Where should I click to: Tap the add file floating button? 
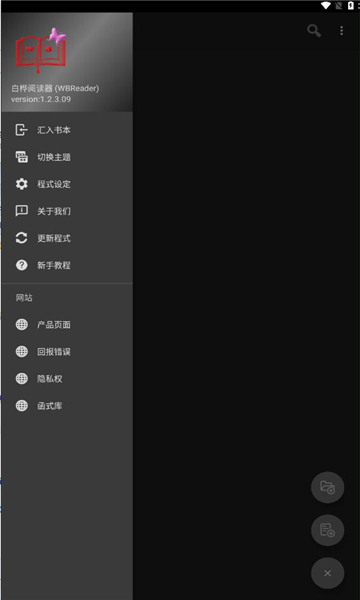point(327,530)
